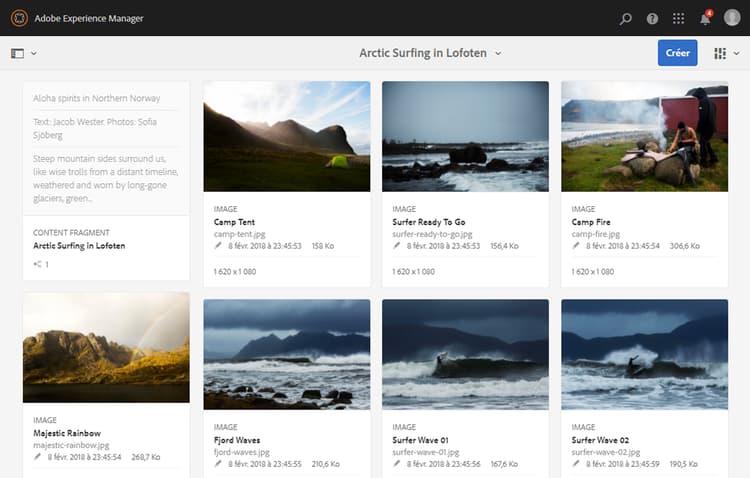The width and height of the screenshot is (750, 478).
Task: Click the surfer-wave-02.jpg file name
Action: pos(606,452)
